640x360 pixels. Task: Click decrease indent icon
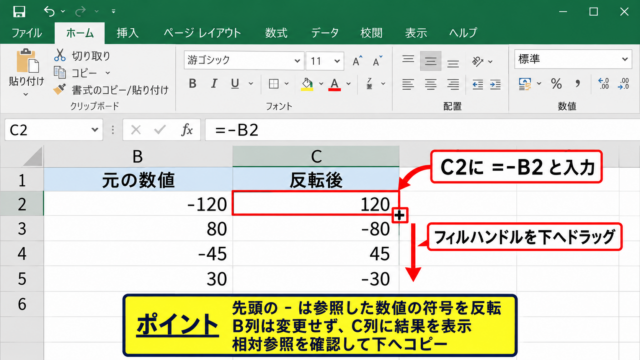coord(477,84)
